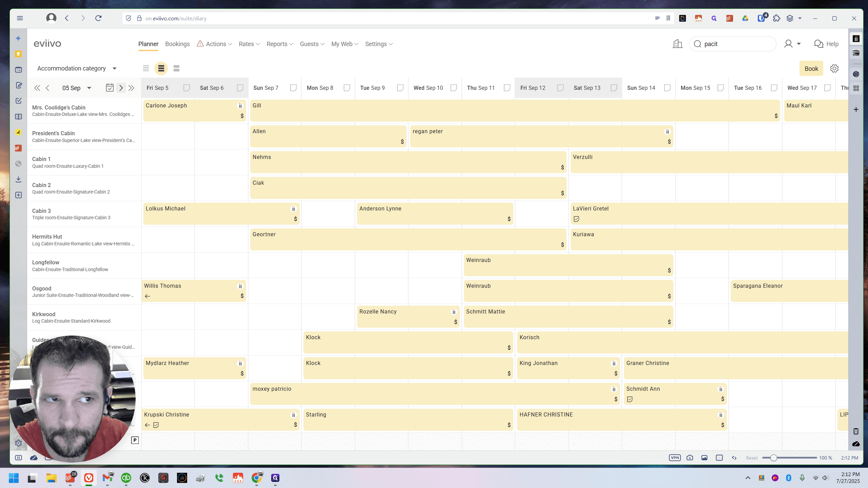Switch to the Bookings tab
868x488 pixels.
tap(177, 44)
